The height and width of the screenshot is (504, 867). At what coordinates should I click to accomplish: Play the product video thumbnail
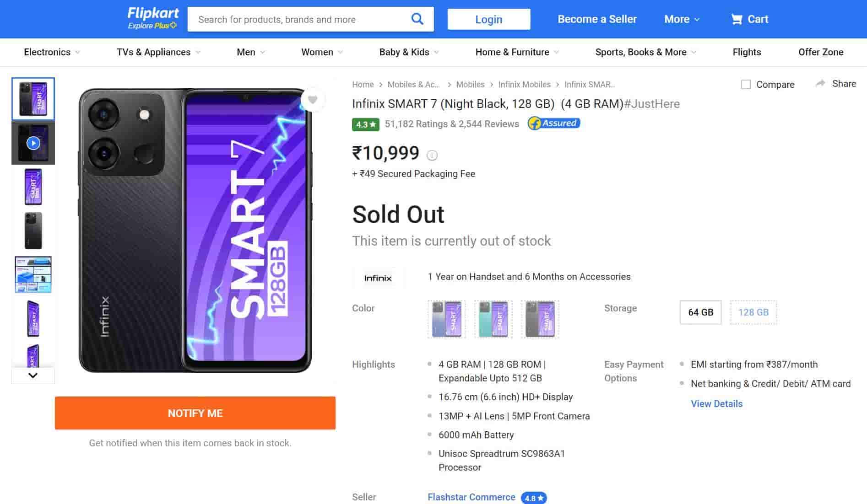coord(33,143)
